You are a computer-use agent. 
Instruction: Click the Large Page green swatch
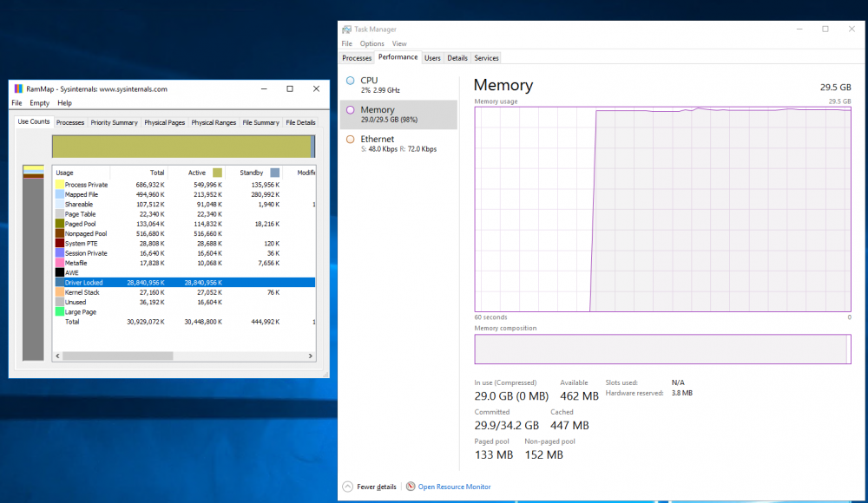click(x=59, y=312)
